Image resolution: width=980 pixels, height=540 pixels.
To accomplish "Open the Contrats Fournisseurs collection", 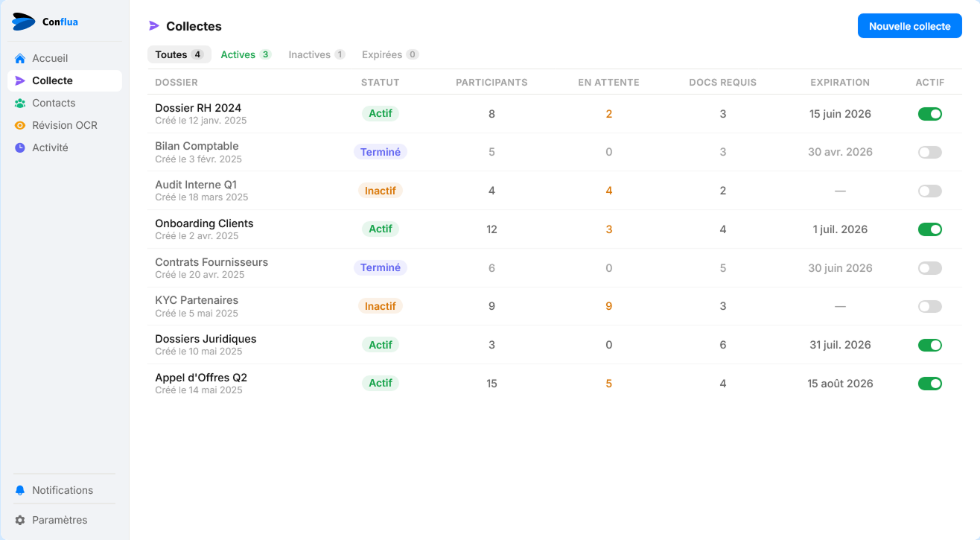I will pos(211,262).
